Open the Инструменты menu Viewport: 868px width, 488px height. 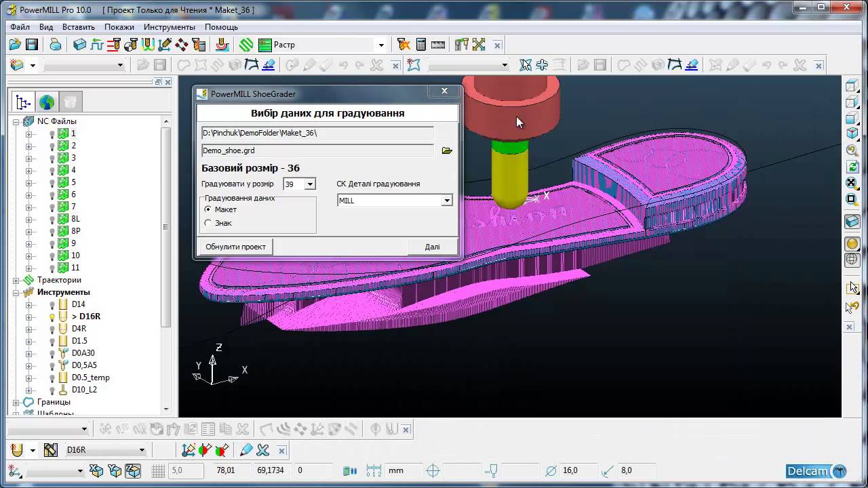click(x=170, y=27)
